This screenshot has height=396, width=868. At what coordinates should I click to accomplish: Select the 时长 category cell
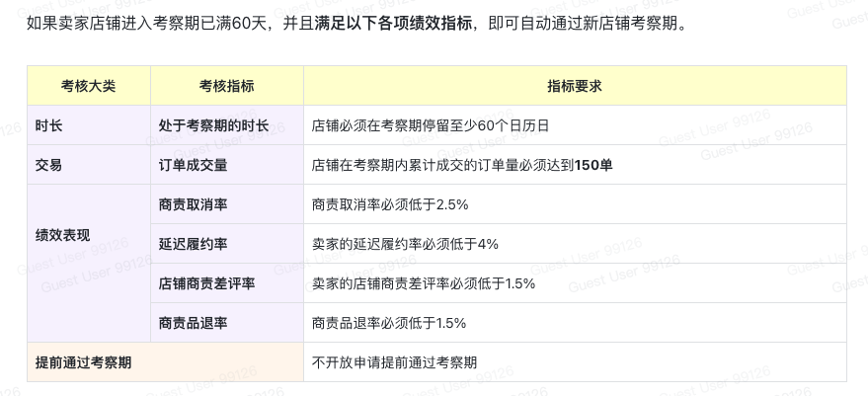coord(49,125)
